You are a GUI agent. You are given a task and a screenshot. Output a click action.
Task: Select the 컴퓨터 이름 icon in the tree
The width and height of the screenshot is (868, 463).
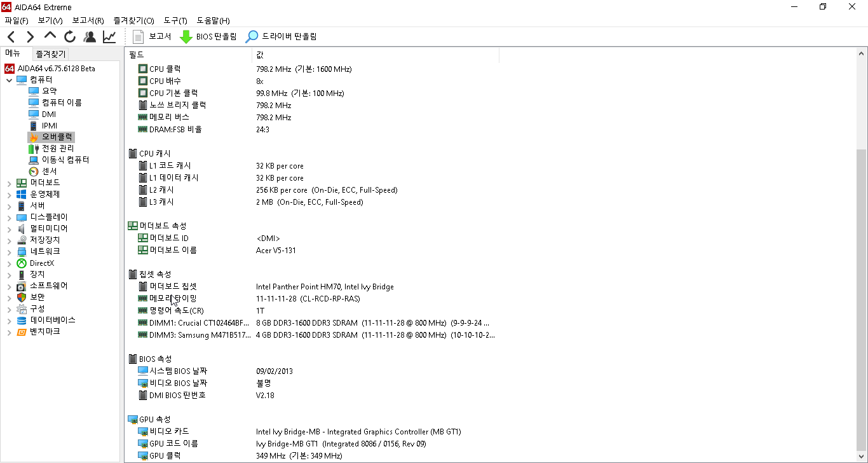tap(34, 102)
